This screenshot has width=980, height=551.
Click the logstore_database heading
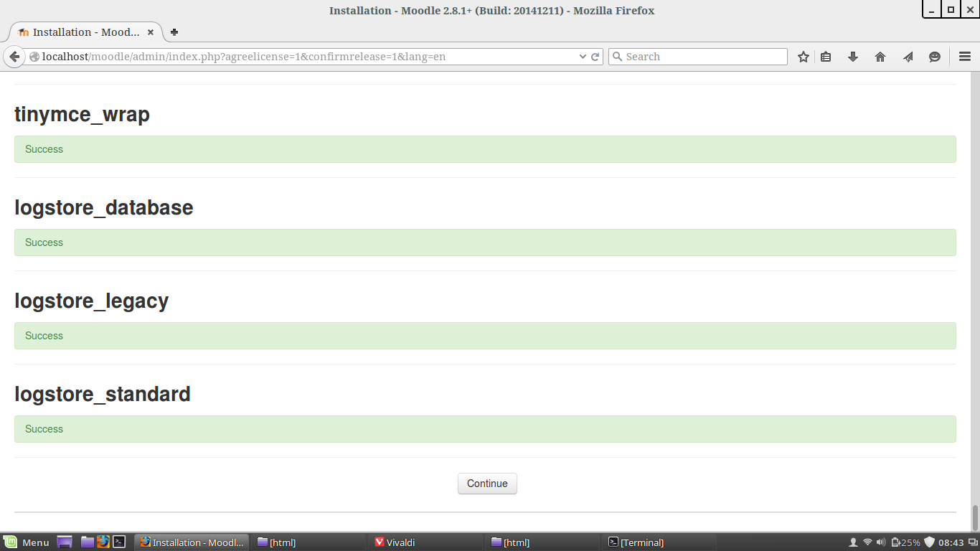[104, 207]
